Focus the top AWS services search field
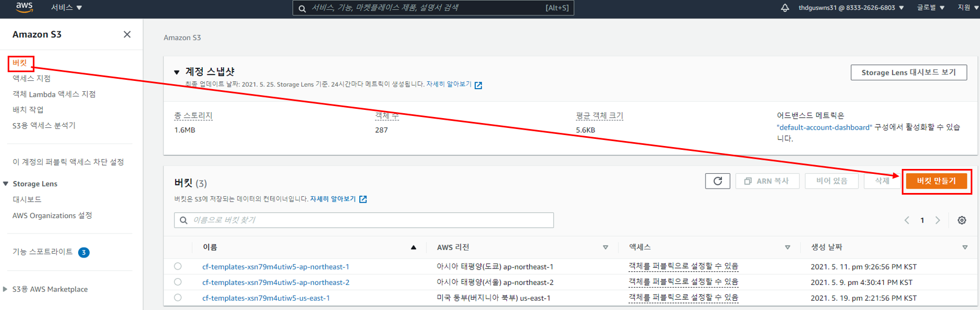980x310 pixels. tap(433, 8)
